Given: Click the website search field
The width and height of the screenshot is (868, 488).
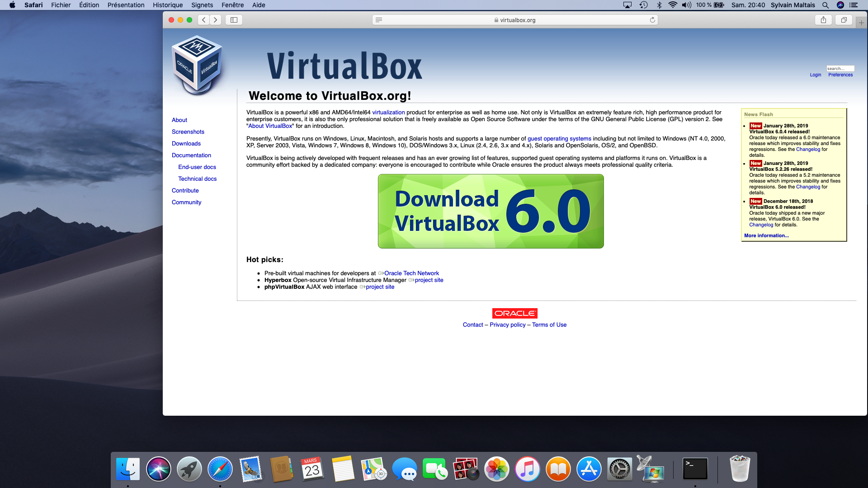Looking at the screenshot, I should tap(840, 69).
